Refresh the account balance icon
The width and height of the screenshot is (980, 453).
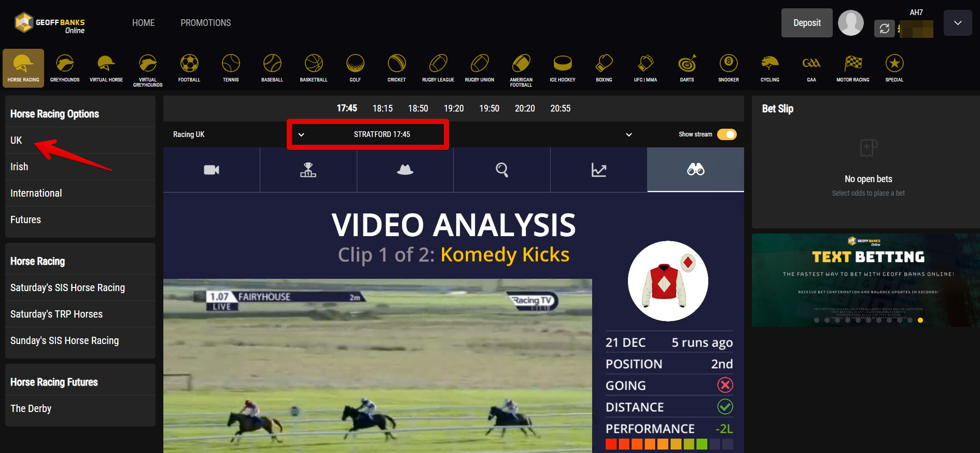point(885,29)
